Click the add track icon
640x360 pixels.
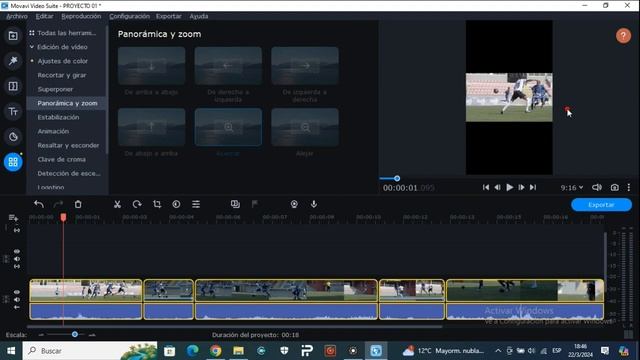click(x=13, y=218)
